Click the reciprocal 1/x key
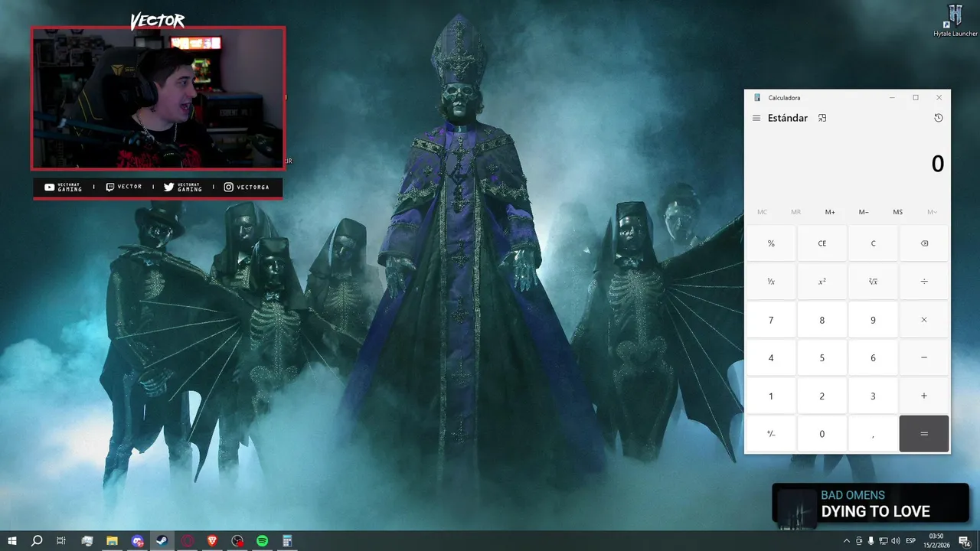980x551 pixels. coord(771,282)
